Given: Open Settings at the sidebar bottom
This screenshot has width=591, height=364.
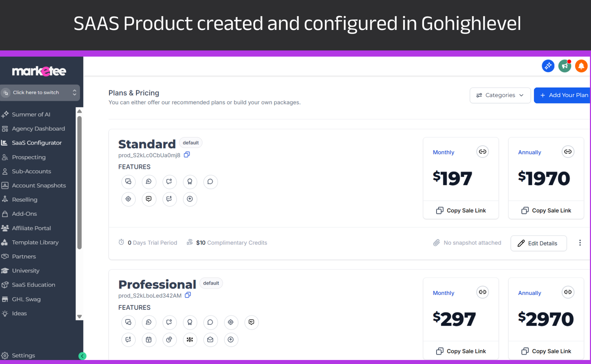Looking at the screenshot, I should tap(23, 356).
